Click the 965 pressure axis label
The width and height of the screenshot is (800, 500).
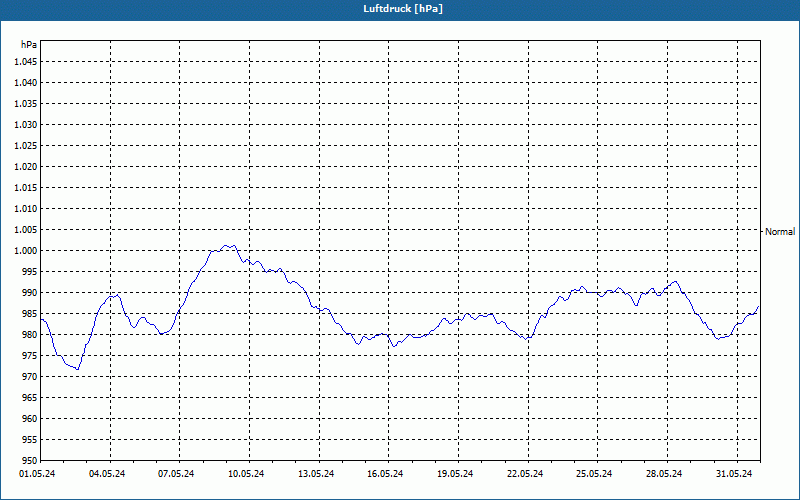tap(29, 397)
